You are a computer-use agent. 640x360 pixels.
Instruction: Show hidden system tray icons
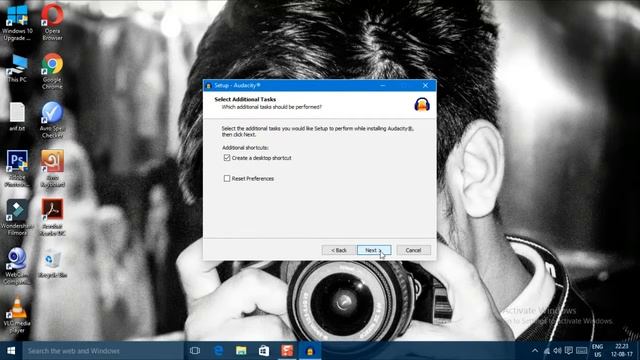pyautogui.click(x=535, y=351)
